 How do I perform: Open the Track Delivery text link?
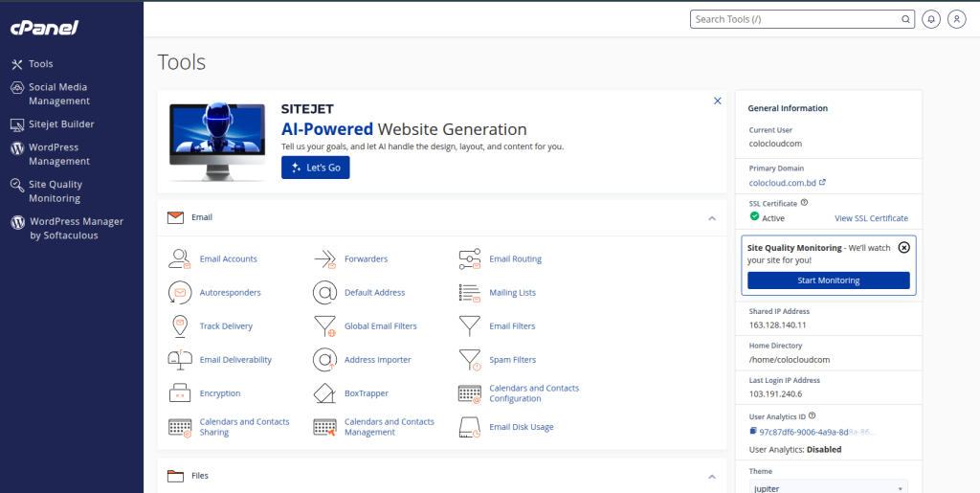226,326
